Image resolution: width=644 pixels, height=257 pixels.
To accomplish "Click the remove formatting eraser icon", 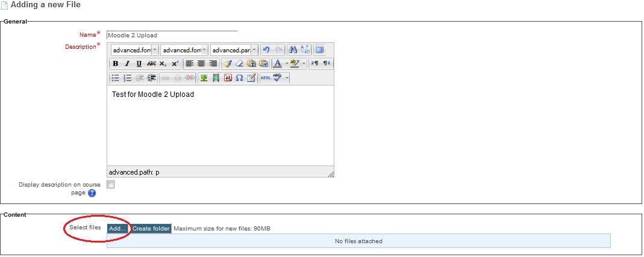I will tap(239, 64).
